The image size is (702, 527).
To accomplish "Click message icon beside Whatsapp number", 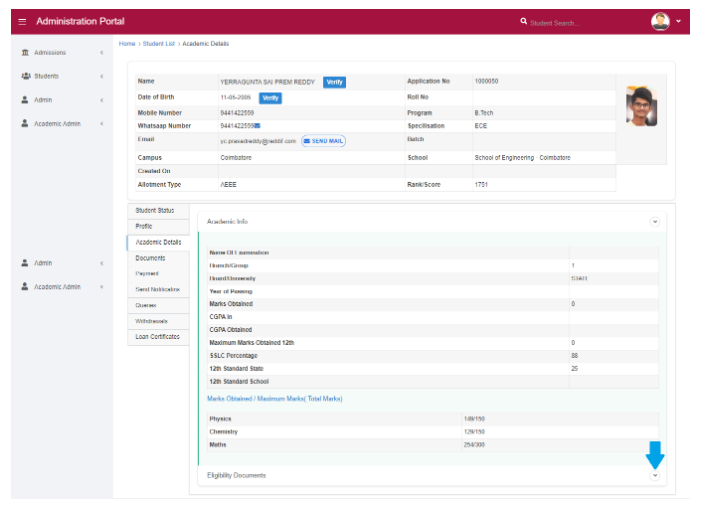I will [257, 126].
